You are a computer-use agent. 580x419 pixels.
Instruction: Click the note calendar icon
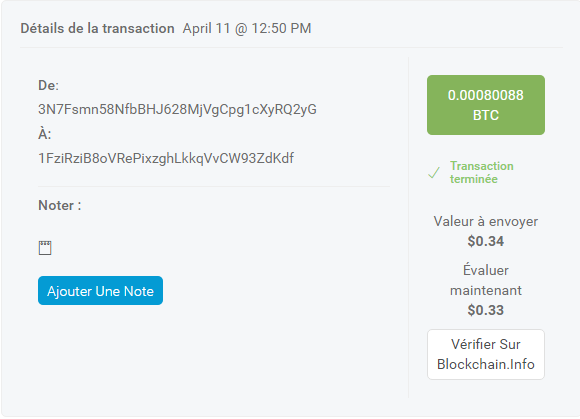pyautogui.click(x=45, y=248)
